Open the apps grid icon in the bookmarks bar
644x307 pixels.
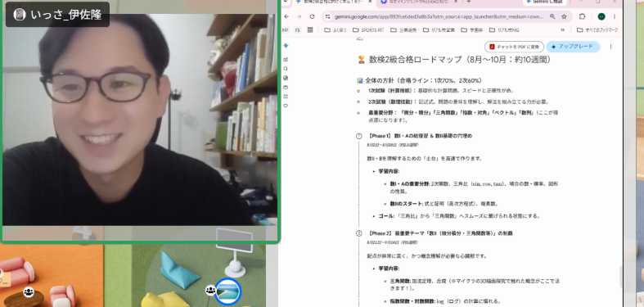pos(310,30)
